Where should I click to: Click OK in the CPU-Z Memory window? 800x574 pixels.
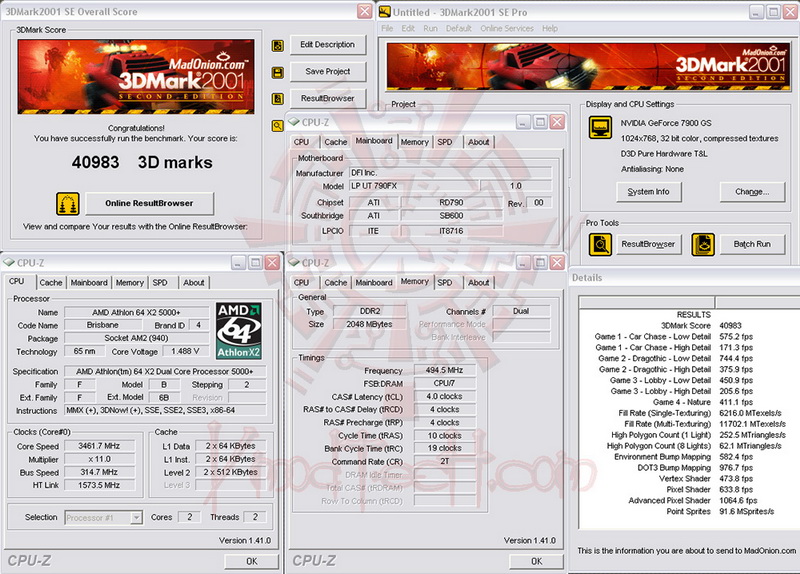click(536, 561)
